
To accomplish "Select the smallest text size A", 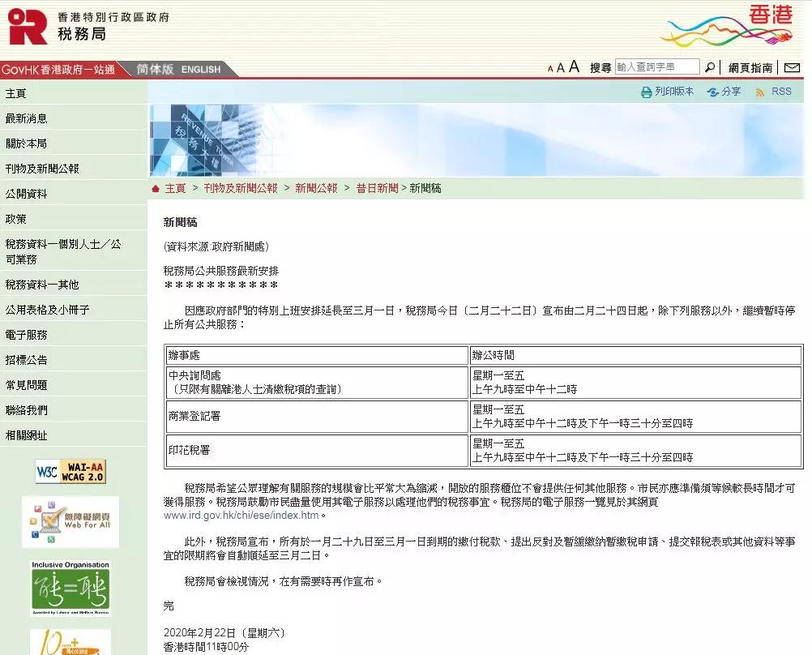I will (x=550, y=70).
